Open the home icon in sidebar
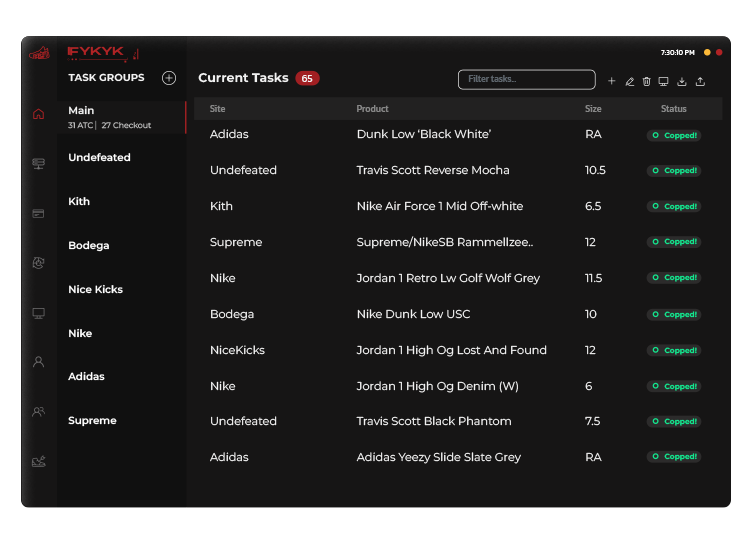This screenshot has height=546, width=750. (x=38, y=114)
